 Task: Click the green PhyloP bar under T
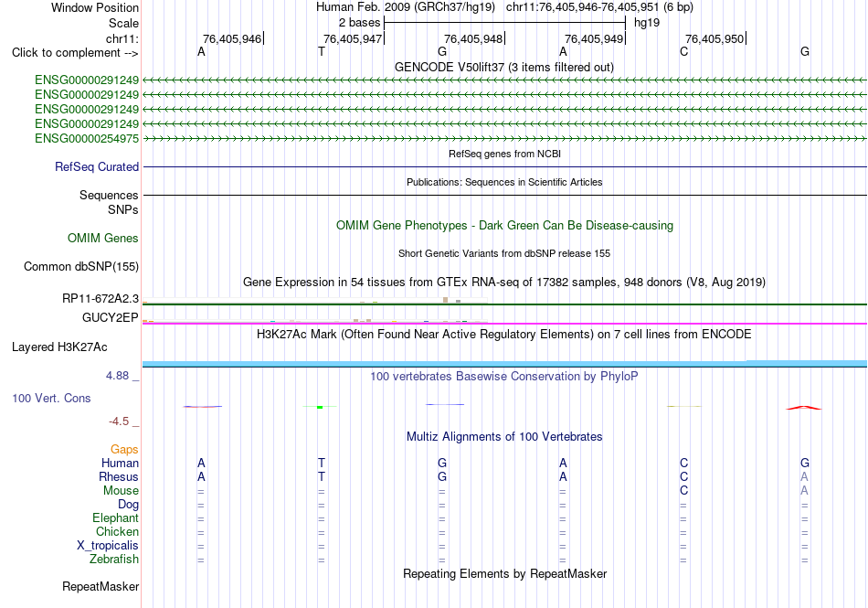[320, 407]
